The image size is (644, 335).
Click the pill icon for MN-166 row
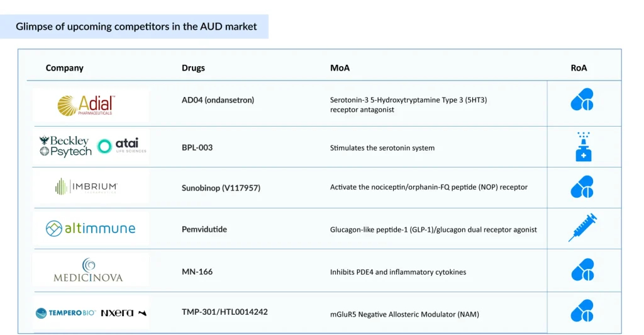[x=582, y=270]
